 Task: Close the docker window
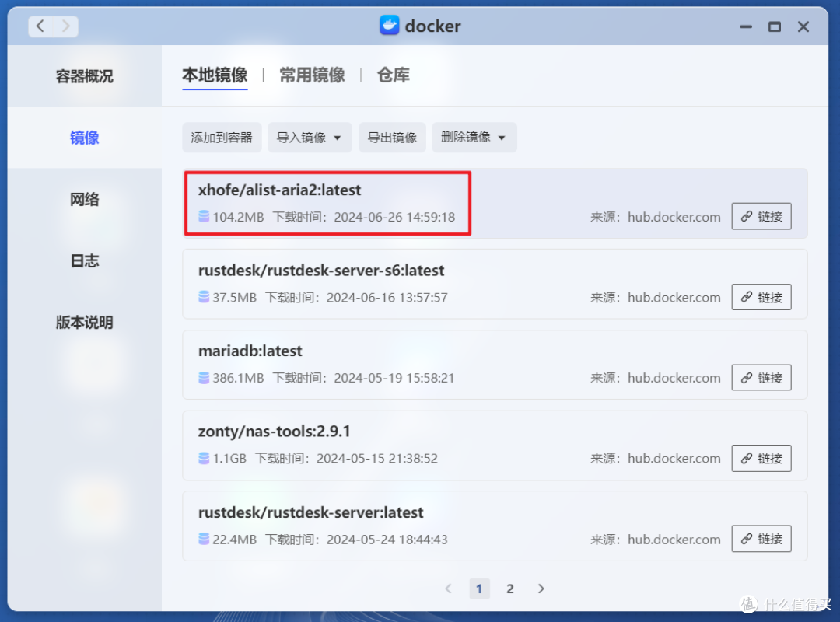(x=803, y=26)
